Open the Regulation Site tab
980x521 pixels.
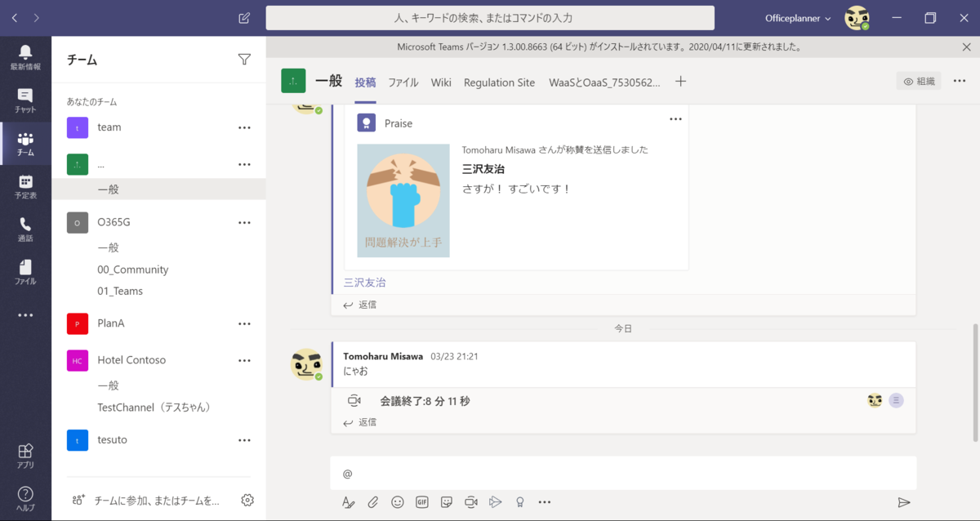pyautogui.click(x=500, y=82)
